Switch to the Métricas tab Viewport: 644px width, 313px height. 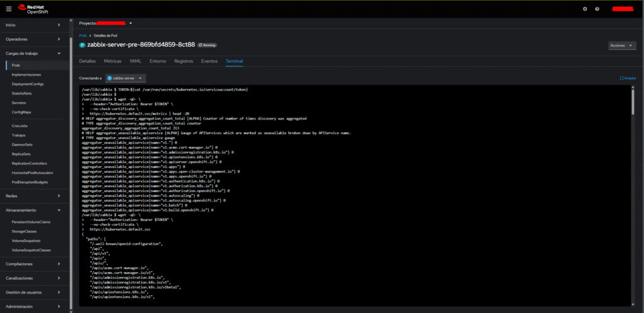tap(113, 61)
